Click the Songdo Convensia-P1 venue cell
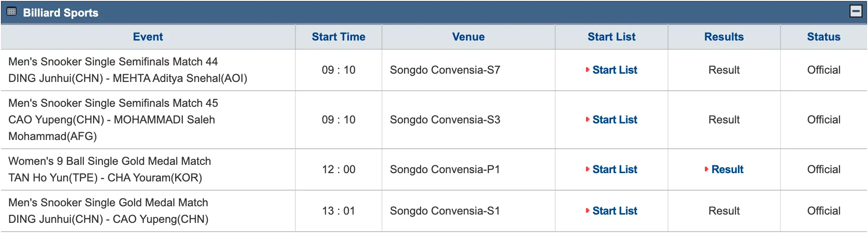This screenshot has width=868, height=233. pos(469,169)
